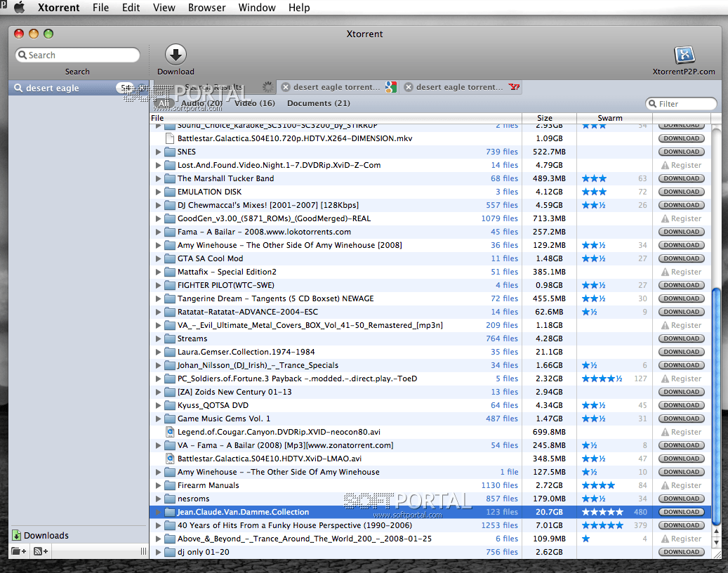728x573 pixels.
Task: Open the Window menu
Action: pos(257,8)
